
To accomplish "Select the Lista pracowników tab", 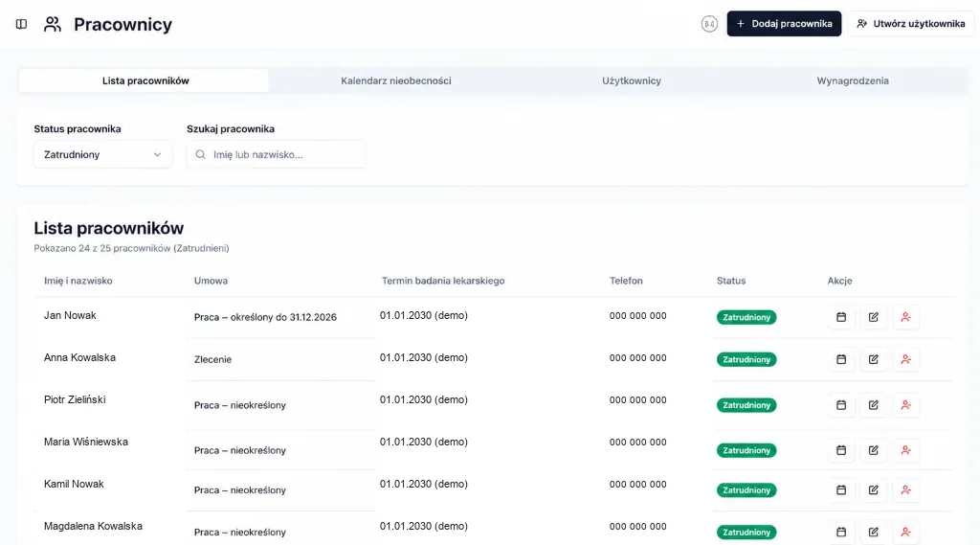I will [x=144, y=80].
